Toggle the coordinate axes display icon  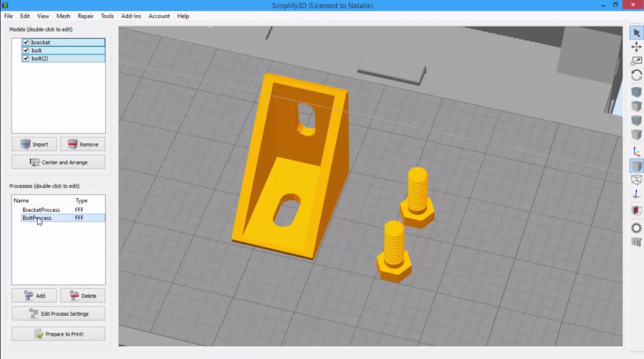click(636, 152)
